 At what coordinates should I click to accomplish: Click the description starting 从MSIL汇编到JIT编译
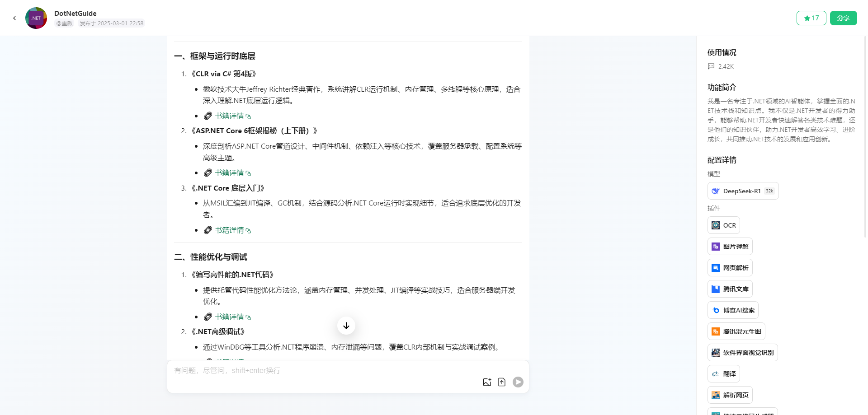(362, 209)
